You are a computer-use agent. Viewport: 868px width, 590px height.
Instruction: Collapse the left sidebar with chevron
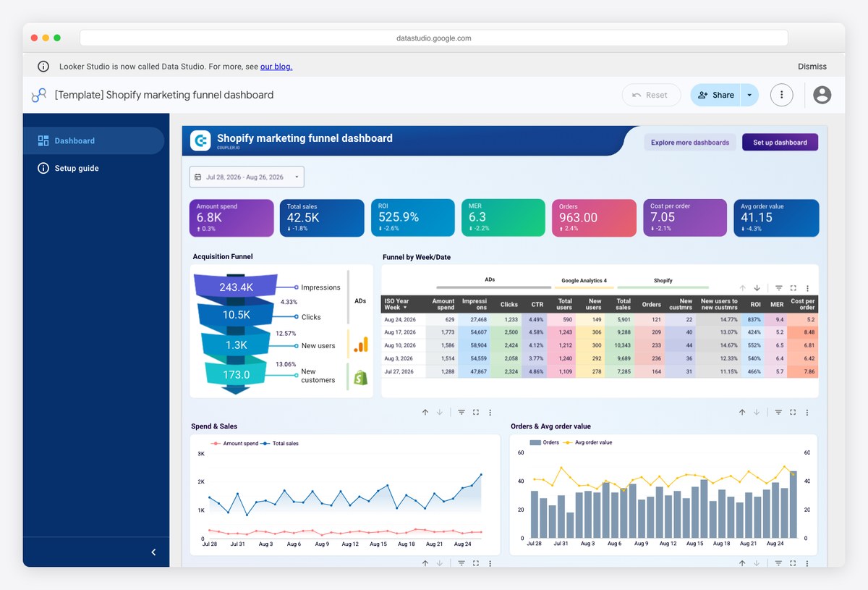(x=153, y=552)
